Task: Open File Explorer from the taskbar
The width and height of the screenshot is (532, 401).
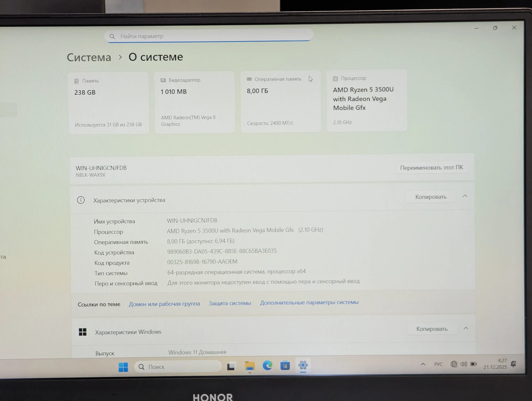Action: pos(250,366)
